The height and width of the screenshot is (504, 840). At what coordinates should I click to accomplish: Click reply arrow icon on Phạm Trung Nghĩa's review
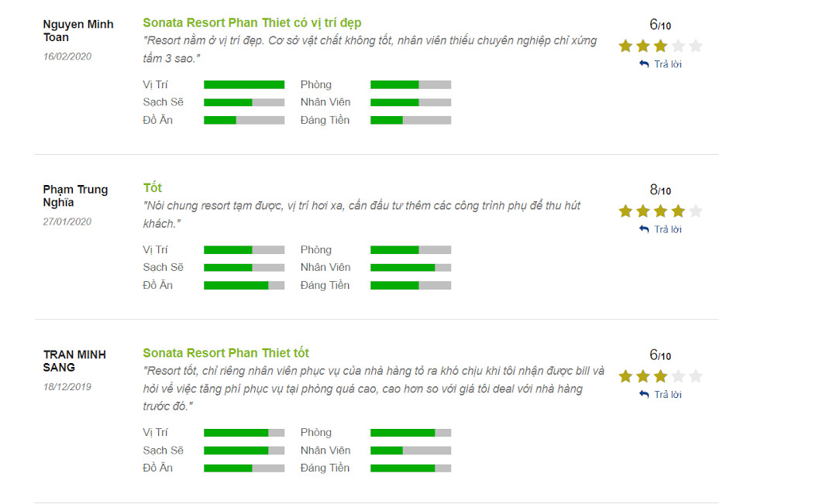(x=644, y=229)
